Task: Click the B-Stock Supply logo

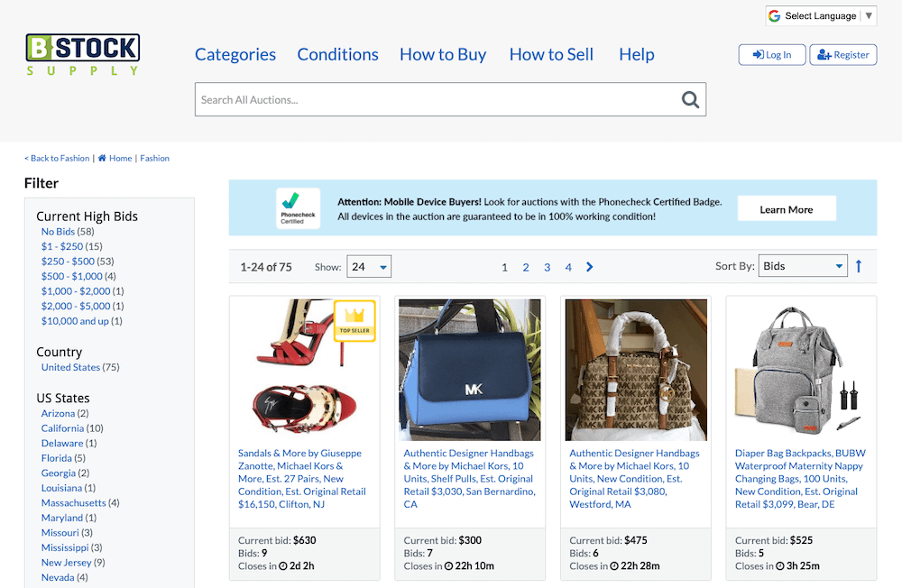Action: tap(83, 54)
